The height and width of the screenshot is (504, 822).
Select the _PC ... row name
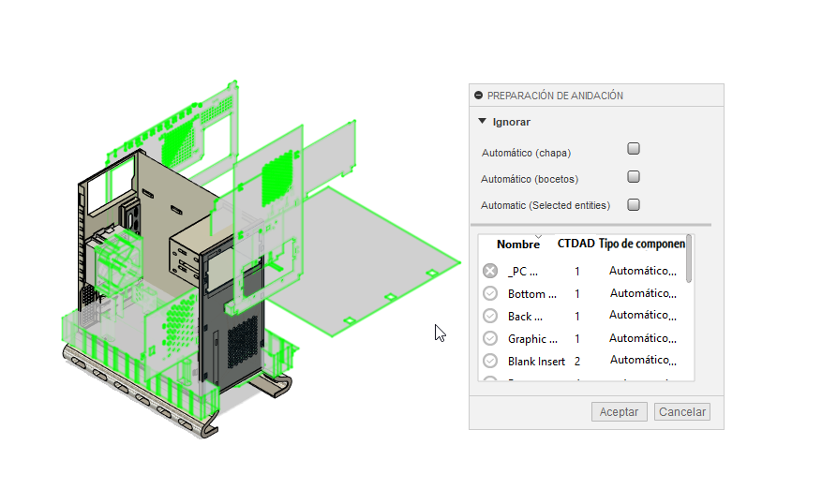pos(523,272)
